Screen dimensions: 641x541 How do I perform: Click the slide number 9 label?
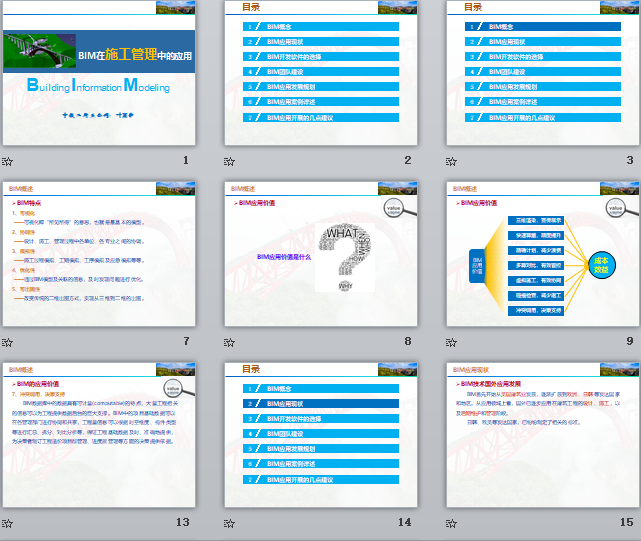click(629, 341)
